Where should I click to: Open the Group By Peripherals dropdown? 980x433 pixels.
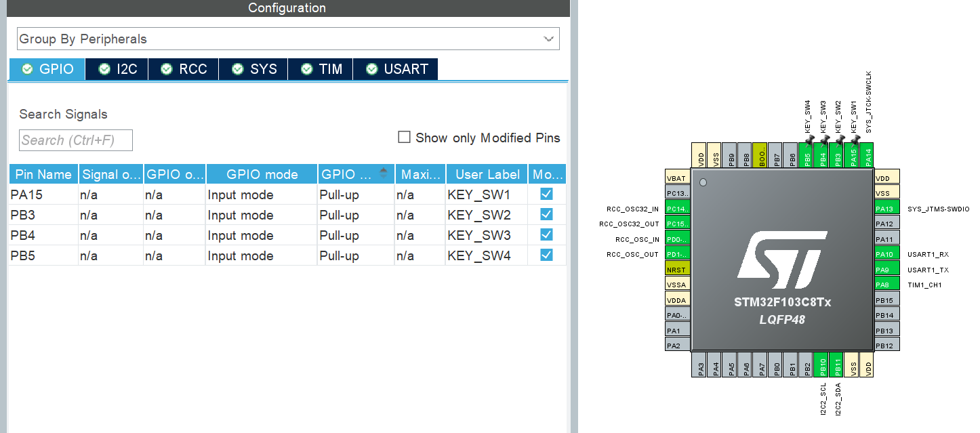(x=288, y=39)
